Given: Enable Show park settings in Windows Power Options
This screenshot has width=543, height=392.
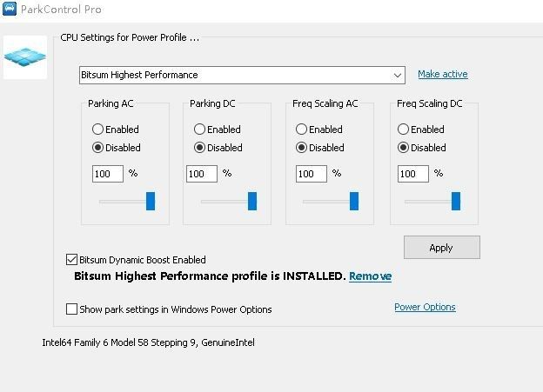Looking at the screenshot, I should [x=72, y=309].
